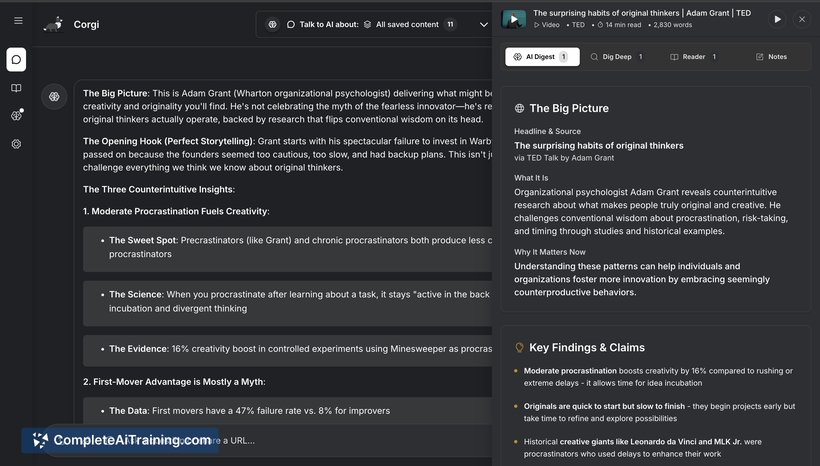Click the '14 min read' label
Screen dimensions: 820x466
(x=619, y=25)
